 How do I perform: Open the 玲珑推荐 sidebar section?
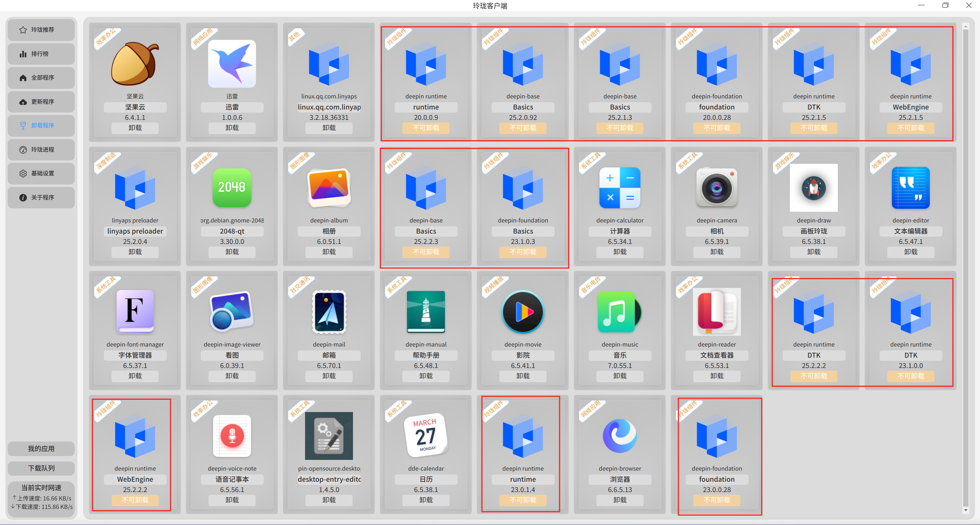(x=41, y=30)
